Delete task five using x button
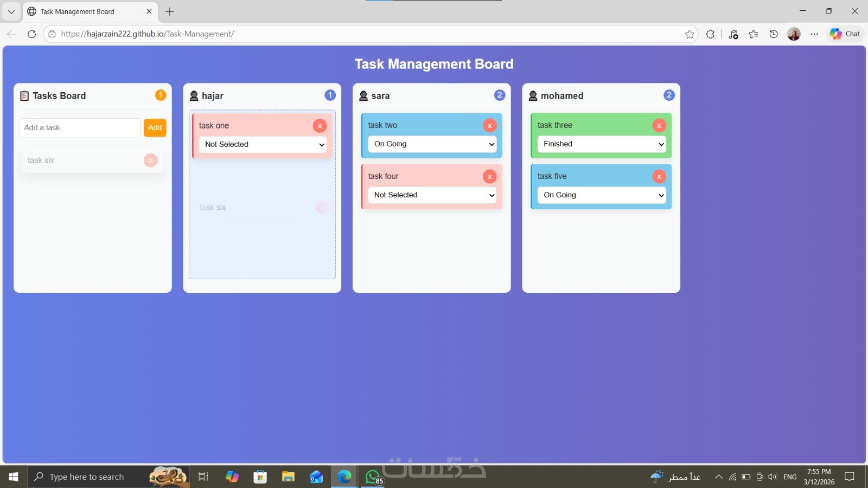Screen dimensions: 868x488 coord(659,176)
